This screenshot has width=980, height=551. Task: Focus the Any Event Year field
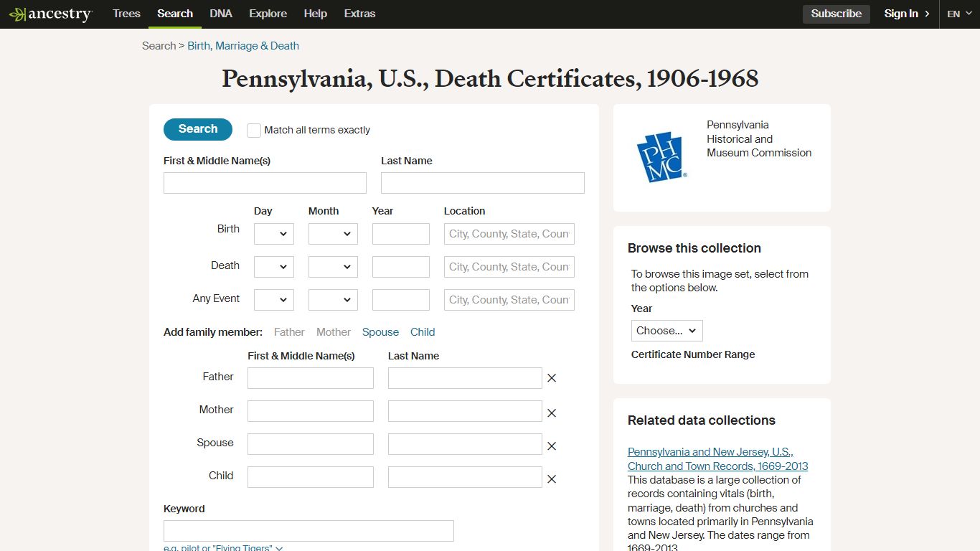point(401,300)
